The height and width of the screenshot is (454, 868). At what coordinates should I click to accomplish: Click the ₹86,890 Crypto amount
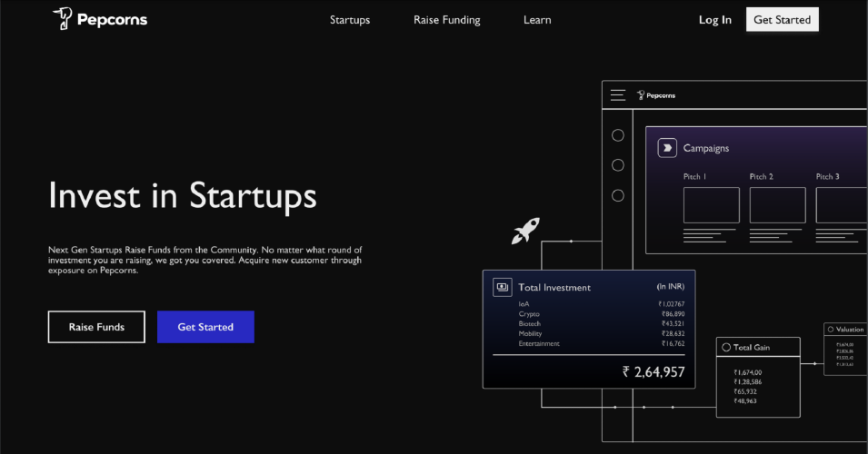click(673, 313)
